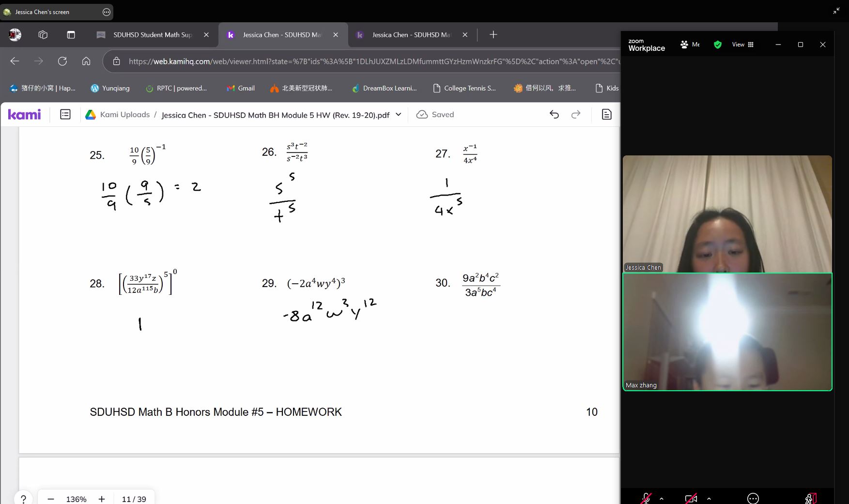Click the Saved cloud status

(x=435, y=115)
